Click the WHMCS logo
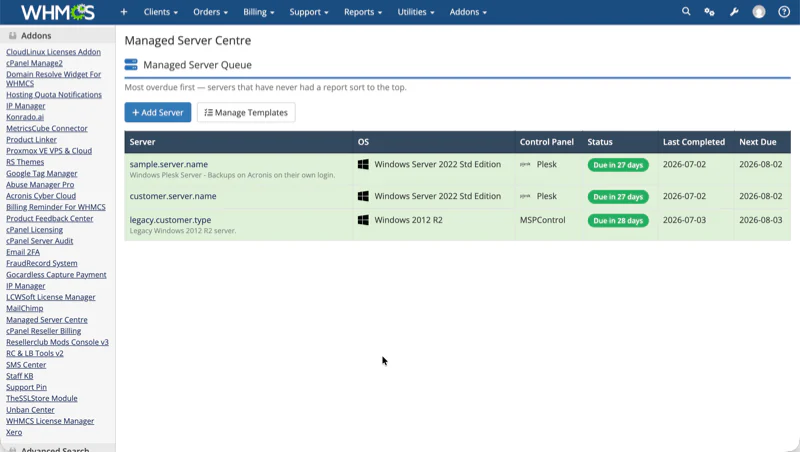The width and height of the screenshot is (800, 452). coord(58,12)
